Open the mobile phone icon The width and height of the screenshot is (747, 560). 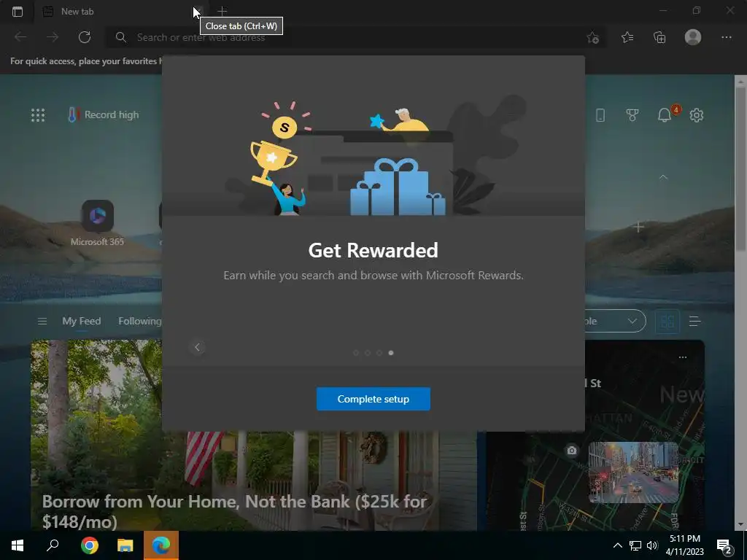(600, 114)
